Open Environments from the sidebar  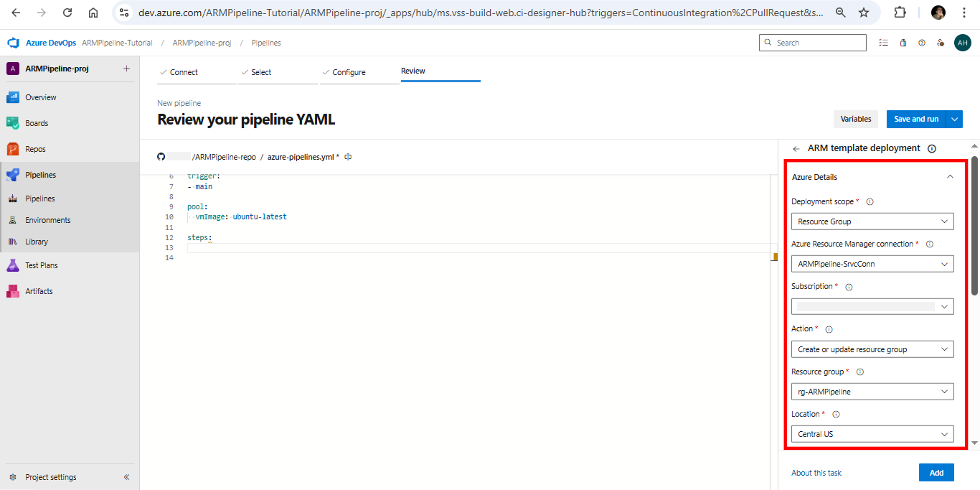(48, 220)
